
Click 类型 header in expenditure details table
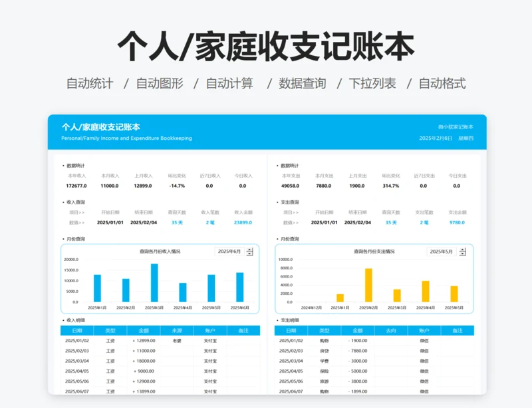325,331
